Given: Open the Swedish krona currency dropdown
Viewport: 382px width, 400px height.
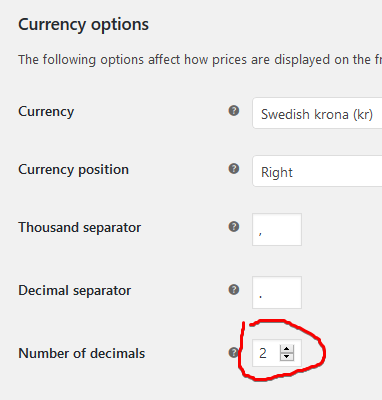Looking at the screenshot, I should click(317, 113).
